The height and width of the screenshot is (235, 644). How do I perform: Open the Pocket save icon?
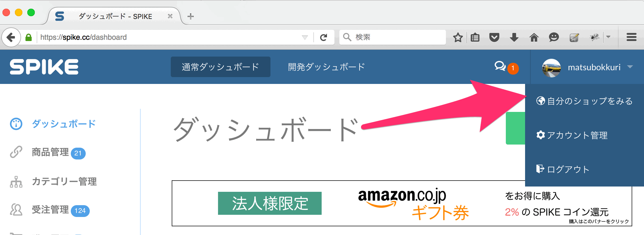494,37
